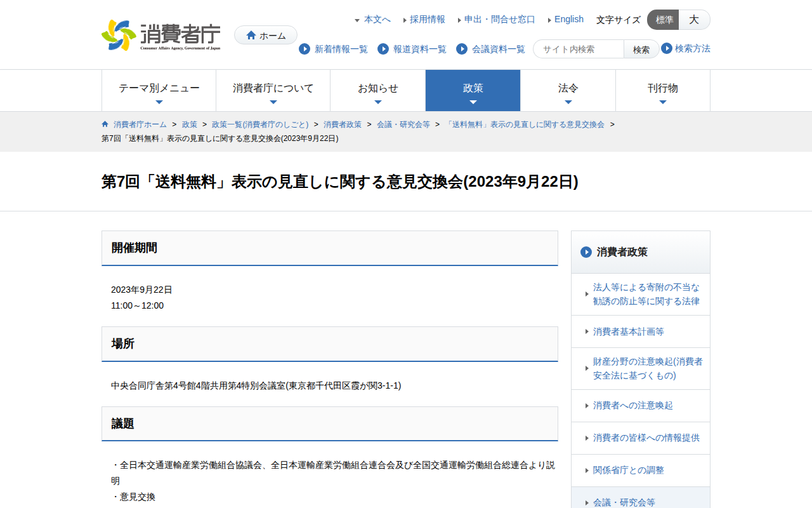This screenshot has width=812, height=508.
Task: Open 新着情報一覧 link
Action: point(341,49)
